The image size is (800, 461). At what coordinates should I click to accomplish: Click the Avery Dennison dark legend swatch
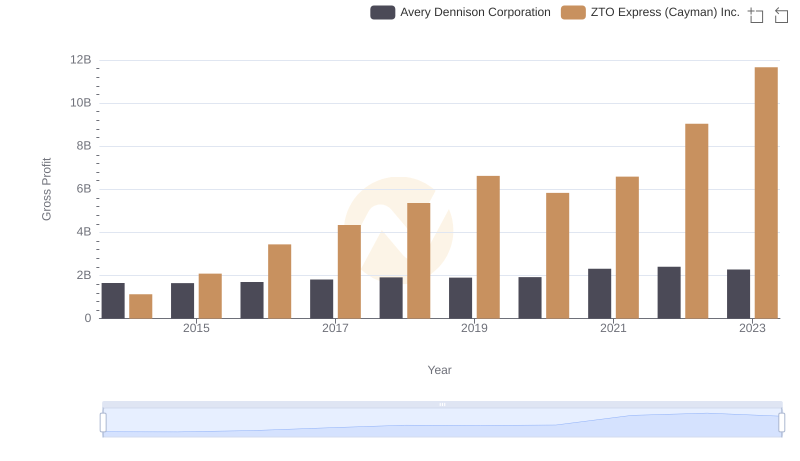383,12
